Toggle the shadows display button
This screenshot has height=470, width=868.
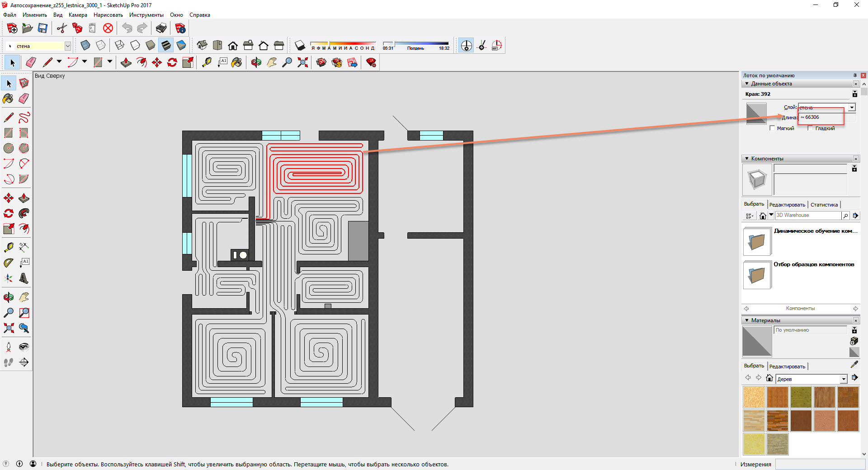pos(300,46)
